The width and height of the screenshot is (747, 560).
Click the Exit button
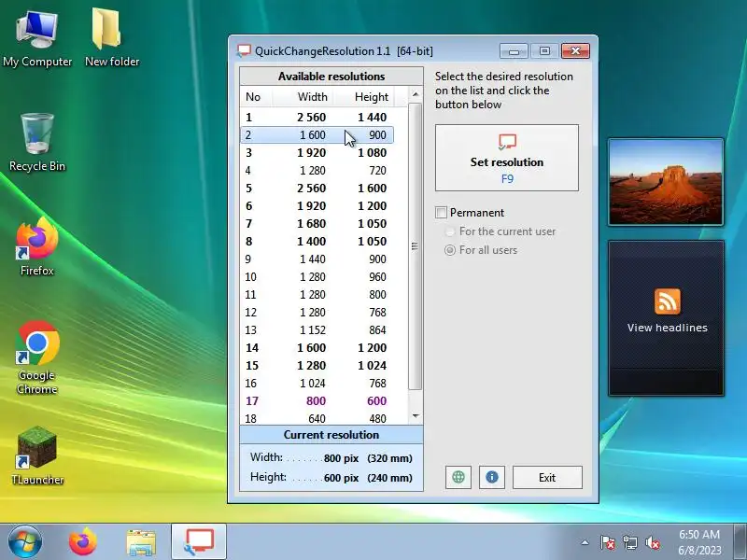point(547,477)
